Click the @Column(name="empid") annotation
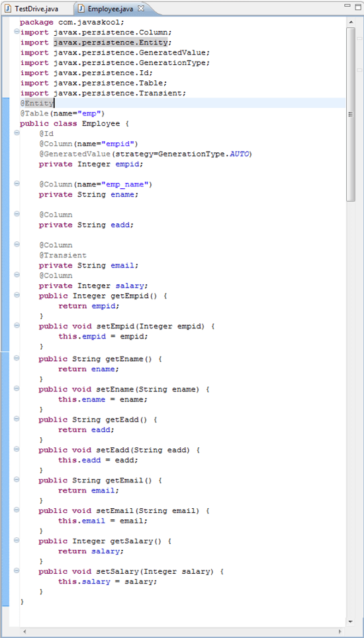This screenshot has width=364, height=638. [x=89, y=144]
